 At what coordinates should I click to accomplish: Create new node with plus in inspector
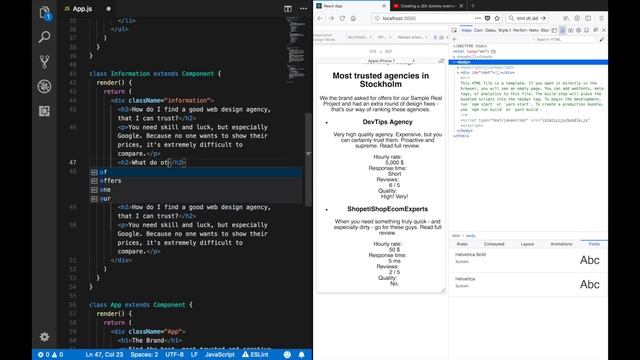coord(454,39)
